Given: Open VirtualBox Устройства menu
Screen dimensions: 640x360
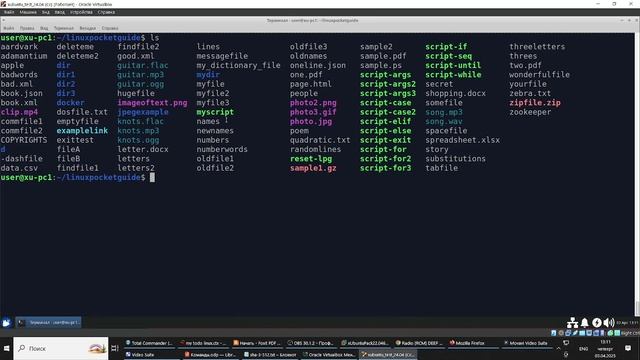Looking at the screenshot, I should (81, 12).
